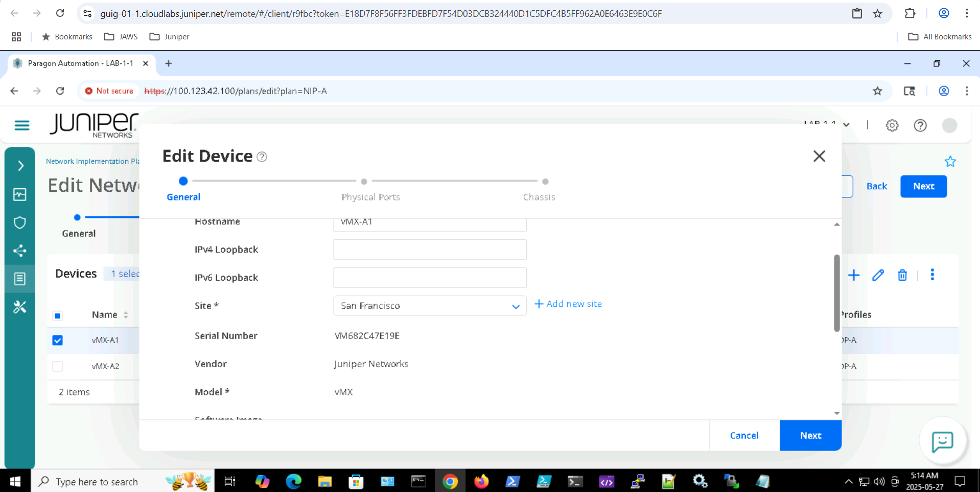Uncheck the vMX-A1 device checkbox

pos(58,340)
